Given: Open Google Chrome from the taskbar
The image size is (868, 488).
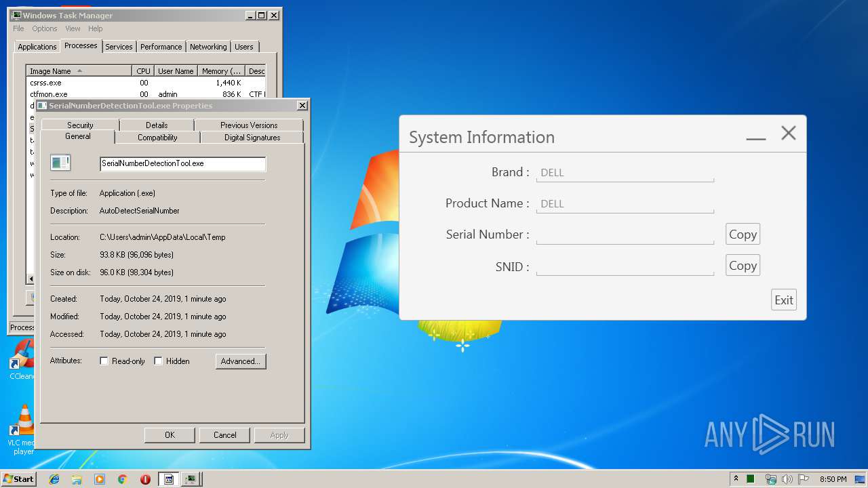Looking at the screenshot, I should click(122, 479).
